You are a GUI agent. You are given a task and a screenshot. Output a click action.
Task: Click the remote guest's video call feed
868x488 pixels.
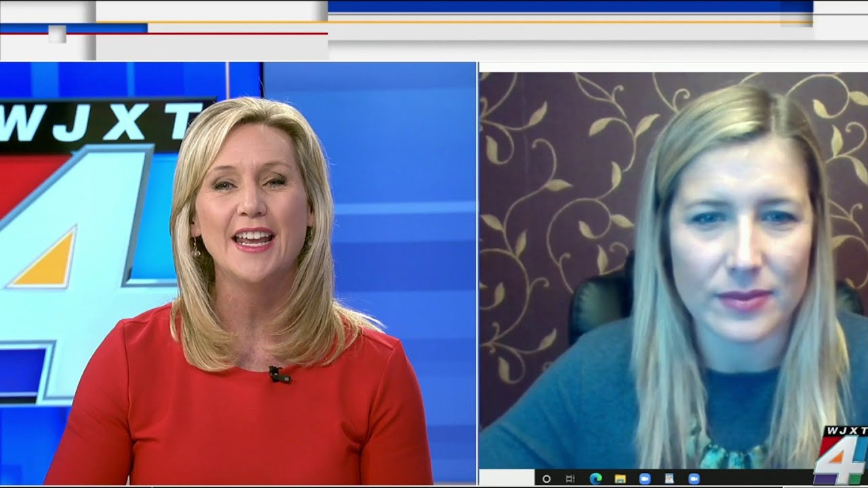[x=673, y=270]
